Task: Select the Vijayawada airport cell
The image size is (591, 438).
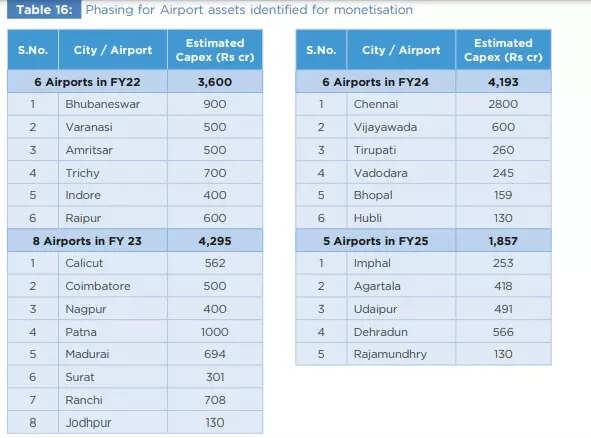Action: point(401,127)
